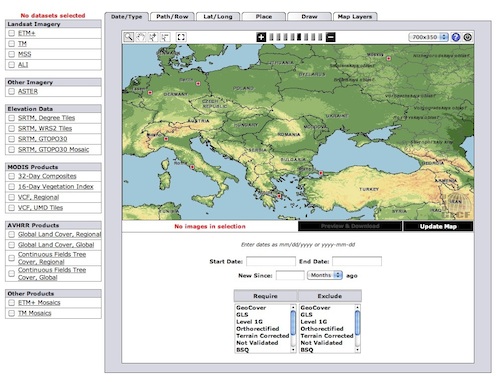The image size is (500, 382).
Task: Switch to the Draw tab
Action: click(x=309, y=17)
